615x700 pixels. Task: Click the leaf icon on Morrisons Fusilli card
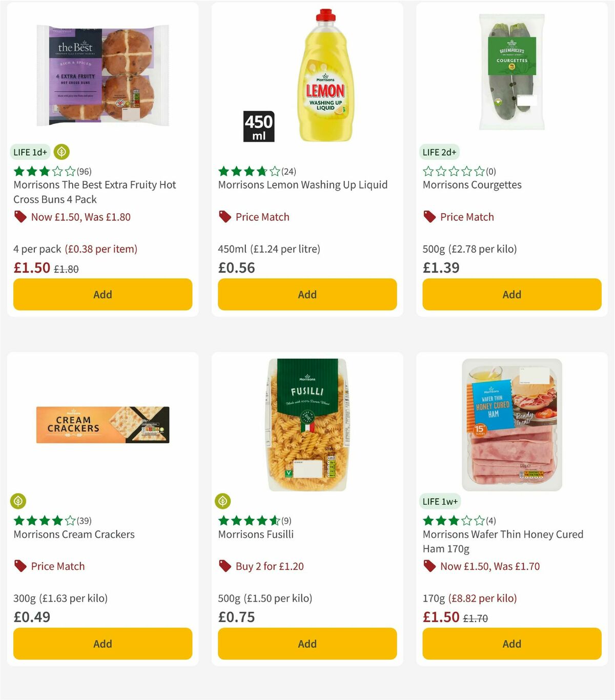pos(224,501)
